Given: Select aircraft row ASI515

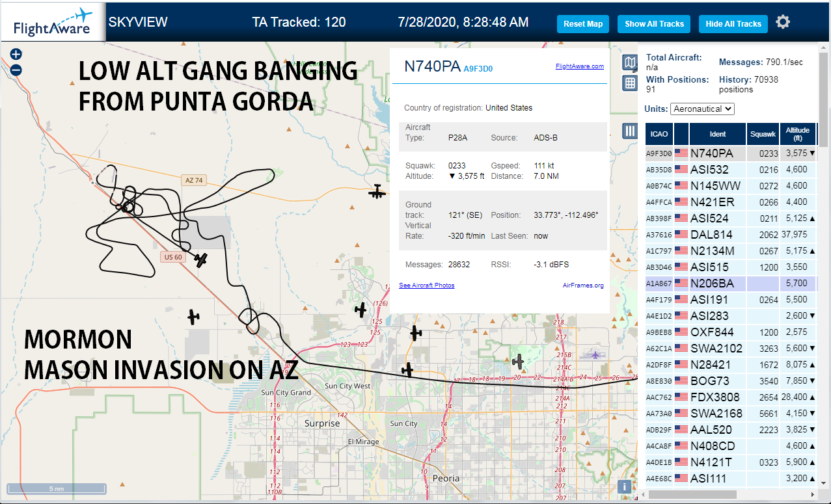Looking at the screenshot, I should coord(731,267).
